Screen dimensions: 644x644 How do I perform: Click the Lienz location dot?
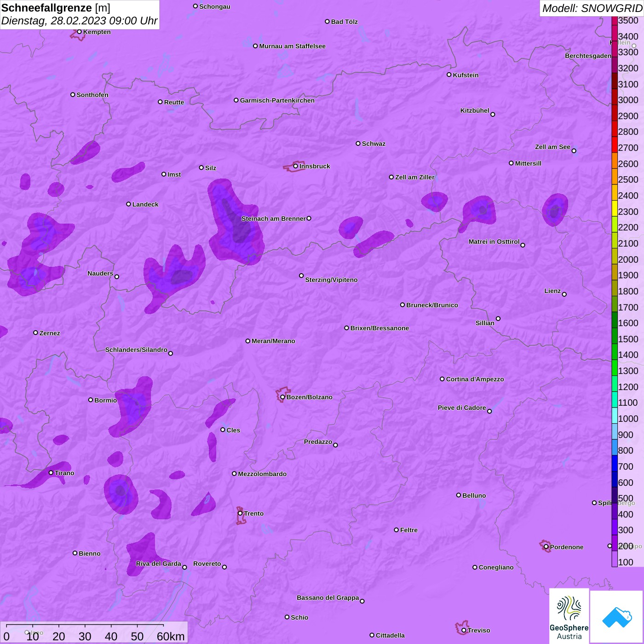click(564, 294)
